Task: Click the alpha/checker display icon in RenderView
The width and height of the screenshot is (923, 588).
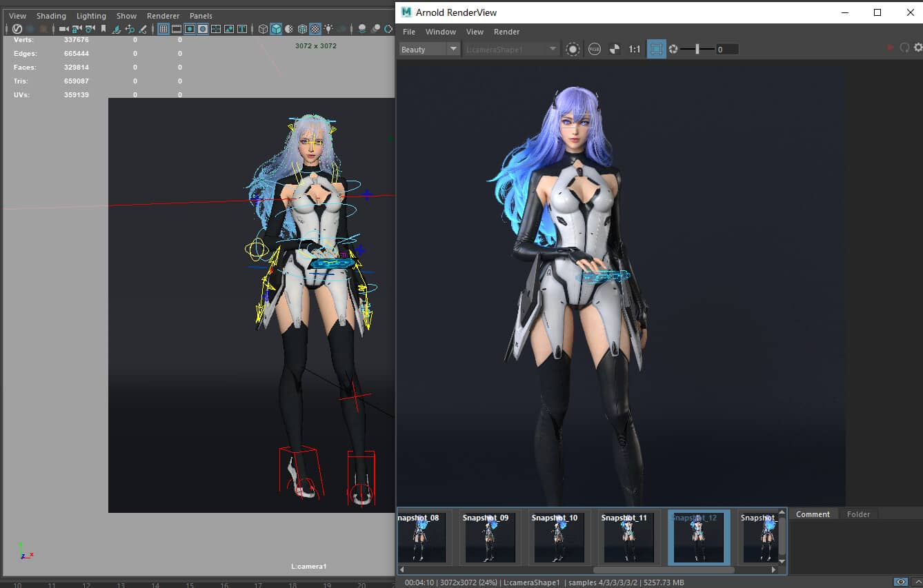Action: [614, 49]
